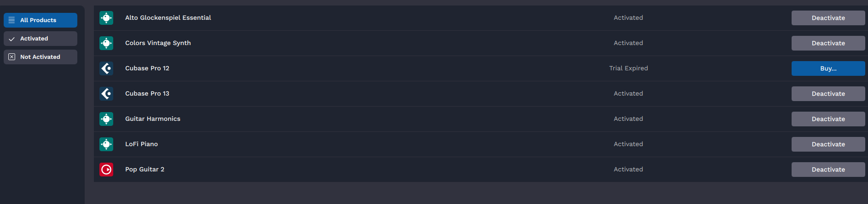The image size is (868, 204).
Task: Click the Cubase Pro 13 logo icon
Action: tap(106, 94)
